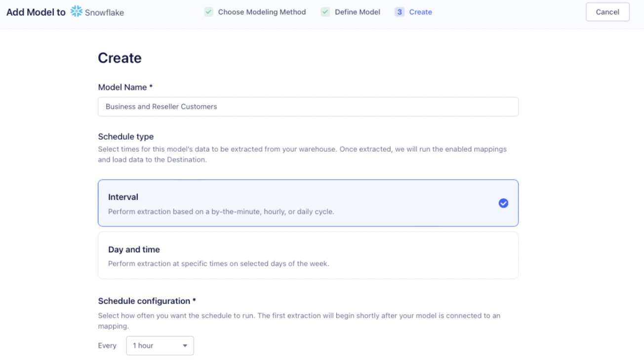Screen dimensions: 644x363
Task: Select the Interval schedule type option
Action: (308, 203)
